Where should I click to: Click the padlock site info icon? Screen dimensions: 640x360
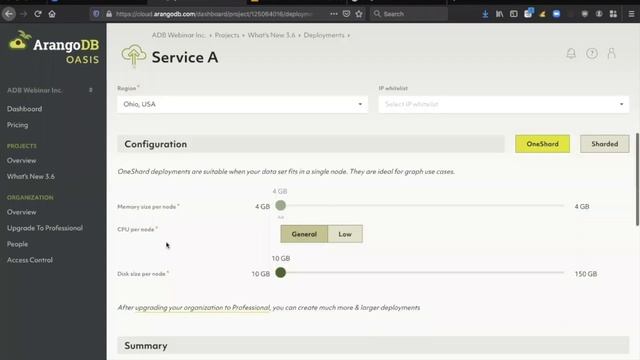tap(109, 14)
